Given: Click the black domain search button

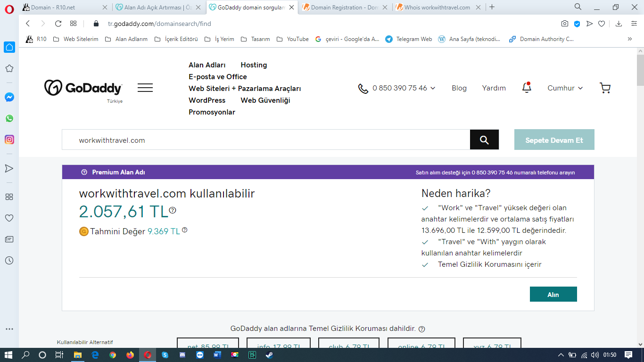Looking at the screenshot, I should (x=484, y=140).
